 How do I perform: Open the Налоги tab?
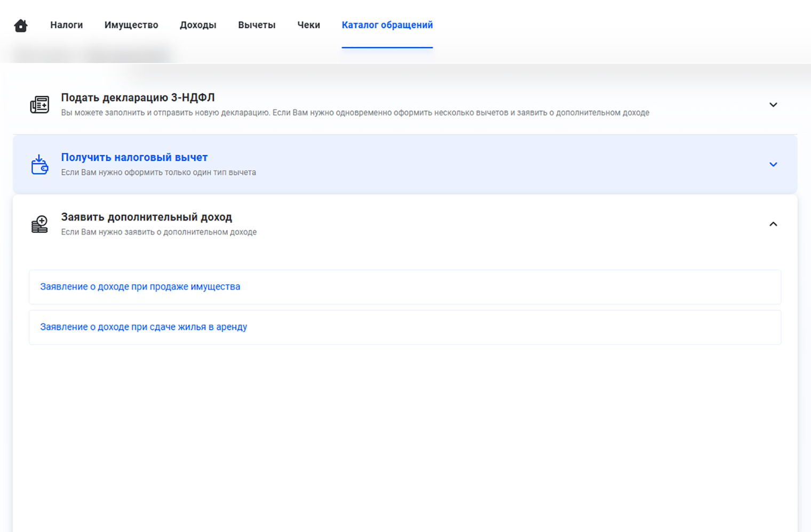67,25
